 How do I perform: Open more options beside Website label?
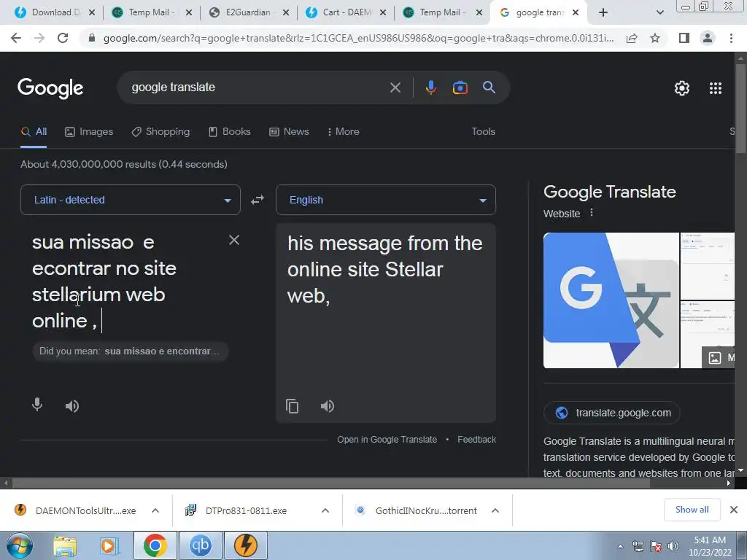tap(592, 213)
